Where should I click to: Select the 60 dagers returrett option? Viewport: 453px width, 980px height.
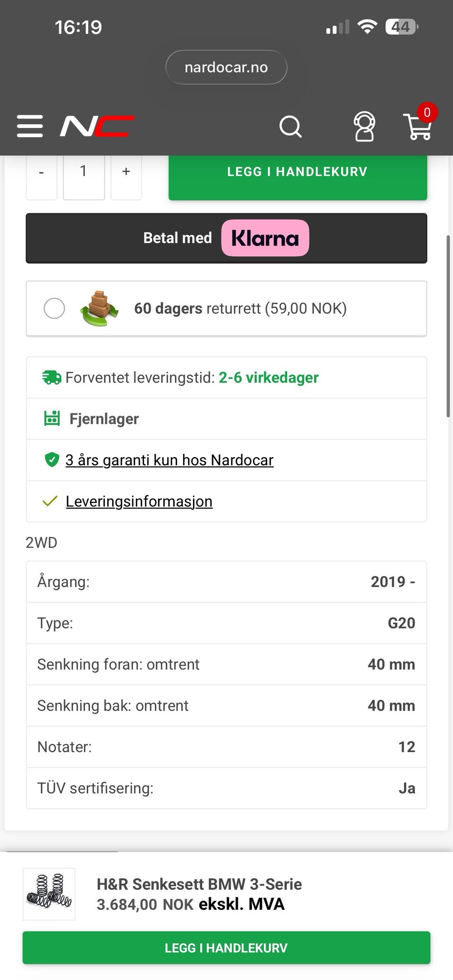54,308
